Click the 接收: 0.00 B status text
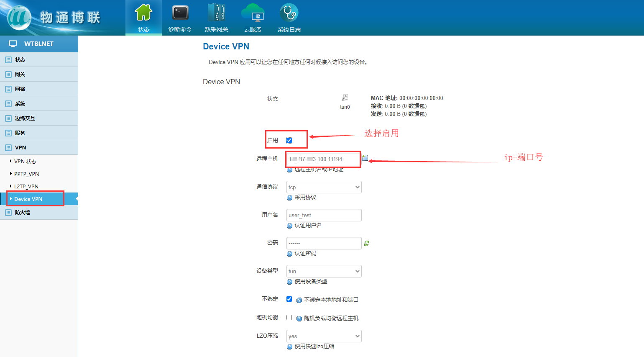The image size is (644, 357). tap(399, 106)
